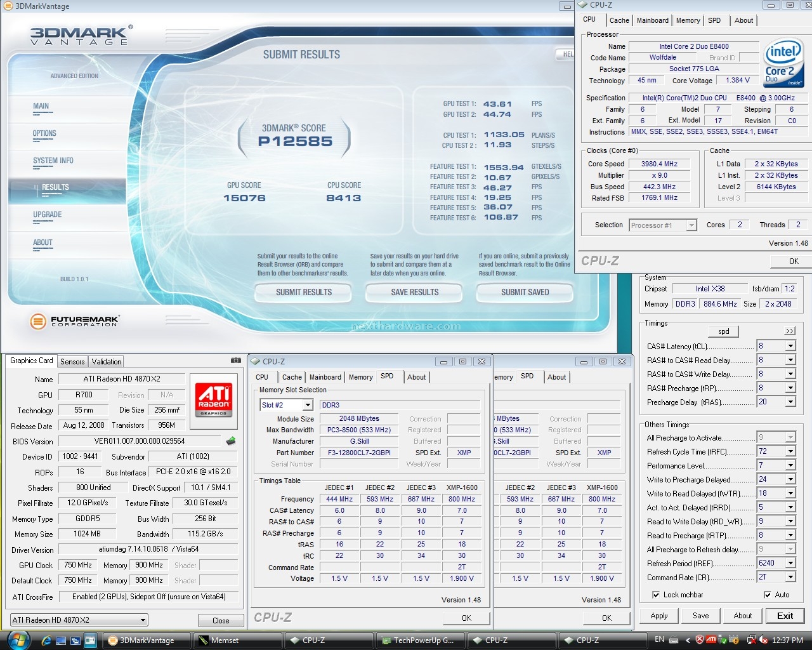Switch to the Sensors tab in GPU-Z
The height and width of the screenshot is (650, 812).
tap(72, 361)
